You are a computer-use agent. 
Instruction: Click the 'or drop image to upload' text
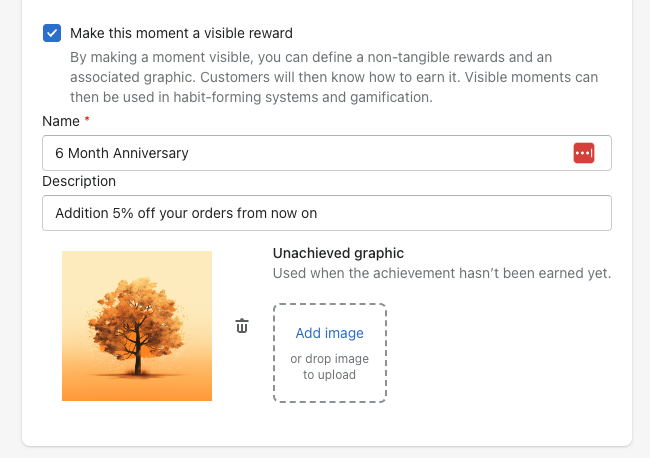[329, 367]
